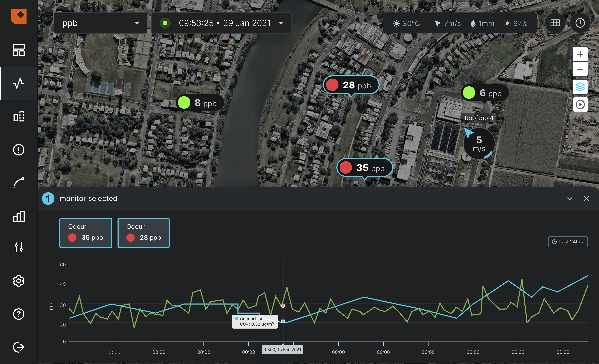Toggle the 35 ppb Odour card
Image resolution: width=599 pixels, height=364 pixels.
click(x=86, y=233)
